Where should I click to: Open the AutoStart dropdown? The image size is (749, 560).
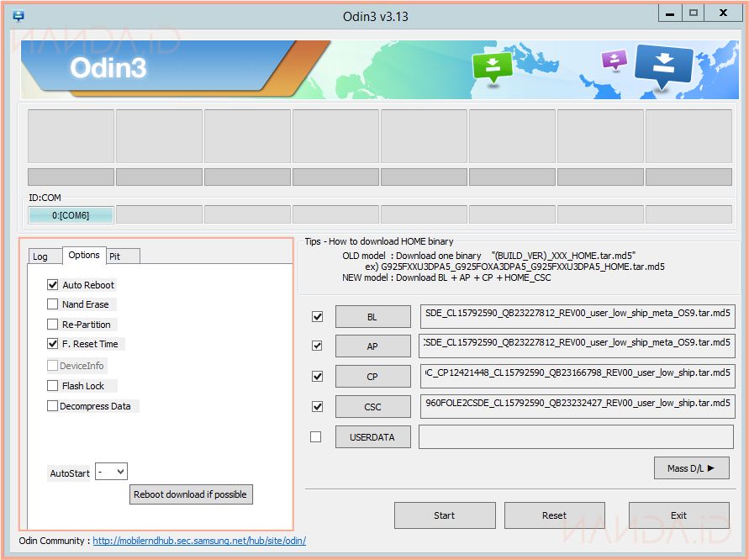click(111, 473)
